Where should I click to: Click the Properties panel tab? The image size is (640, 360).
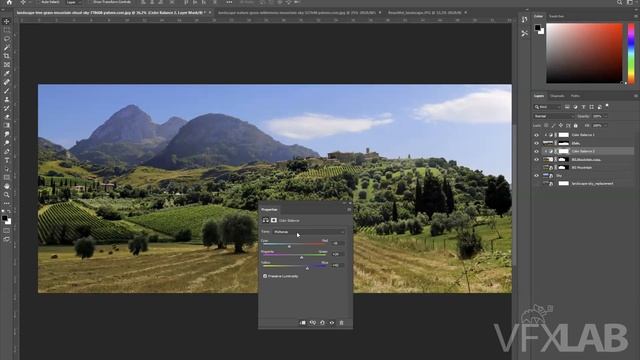click(x=269, y=210)
